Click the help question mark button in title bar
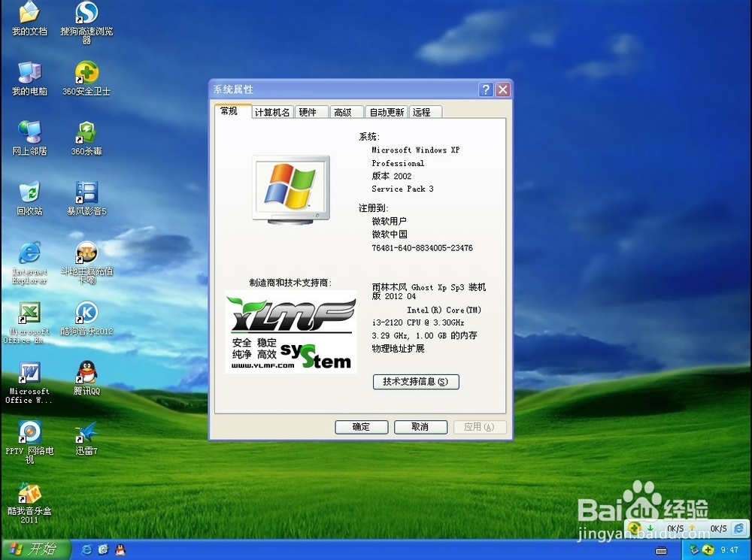The height and width of the screenshot is (560, 752). pos(485,89)
